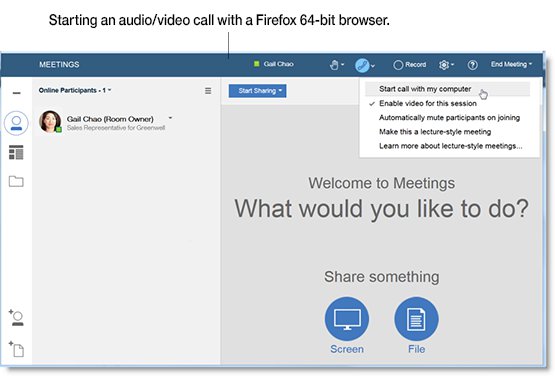Open the help question mark icon

pos(473,65)
